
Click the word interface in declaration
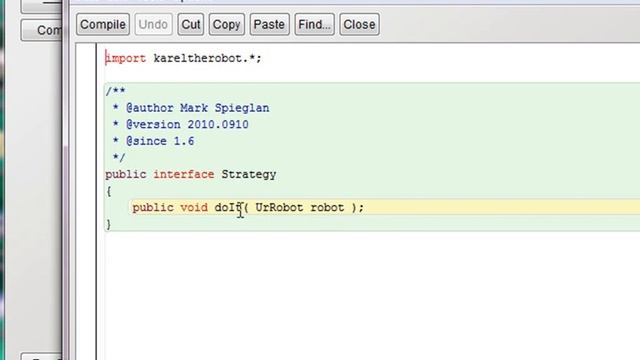click(184, 174)
